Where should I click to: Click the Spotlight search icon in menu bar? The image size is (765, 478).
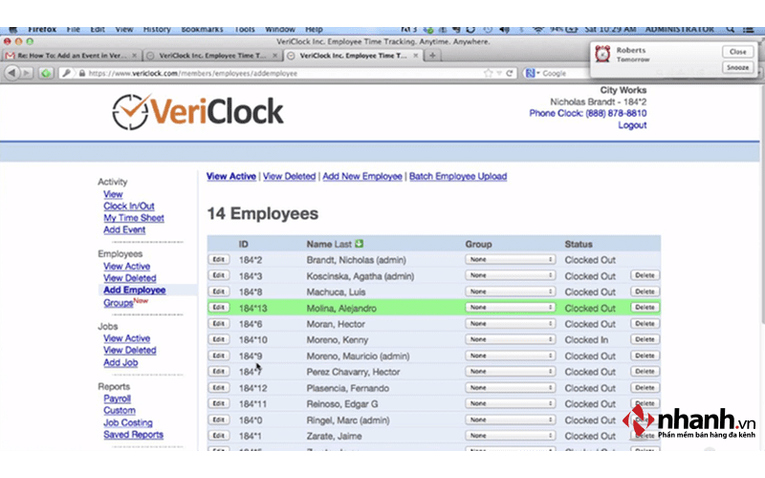[x=730, y=30]
